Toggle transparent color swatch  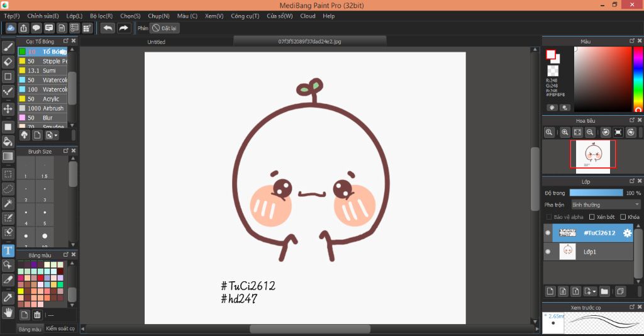point(553,70)
